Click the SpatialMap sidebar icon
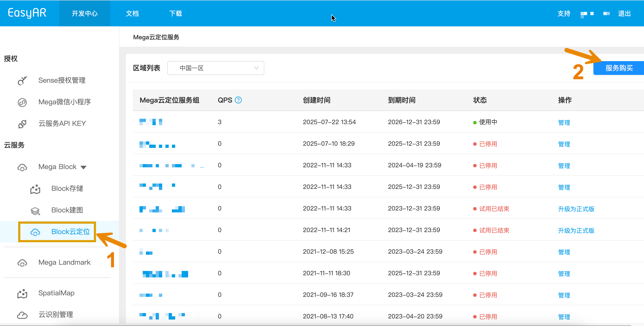The height and width of the screenshot is (326, 644). tap(22, 293)
